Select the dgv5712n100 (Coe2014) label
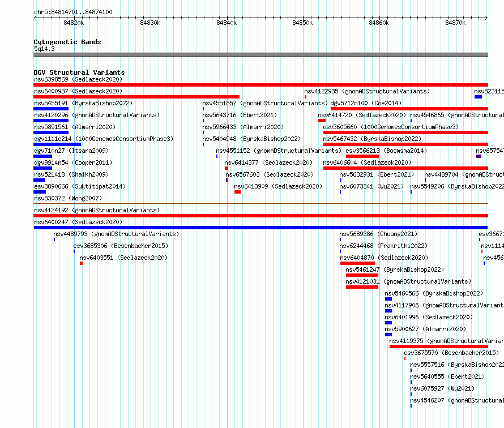Image resolution: width=504 pixels, height=428 pixels. point(366,103)
